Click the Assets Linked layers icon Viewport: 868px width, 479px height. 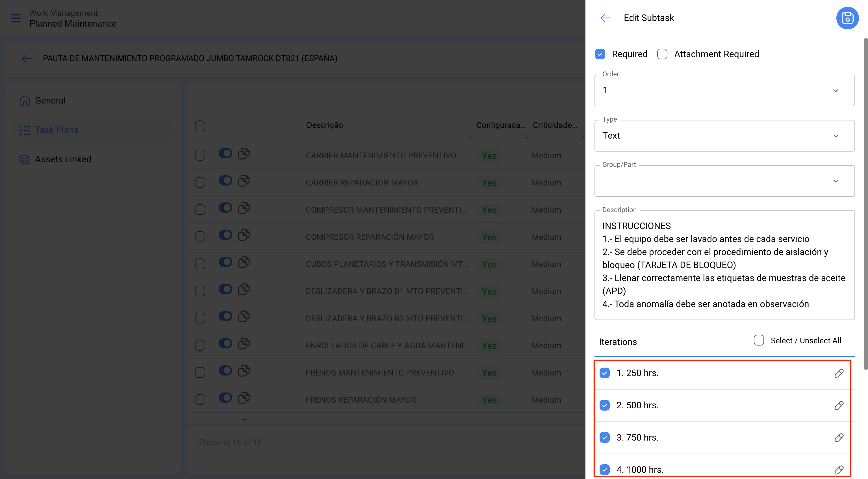coord(25,159)
